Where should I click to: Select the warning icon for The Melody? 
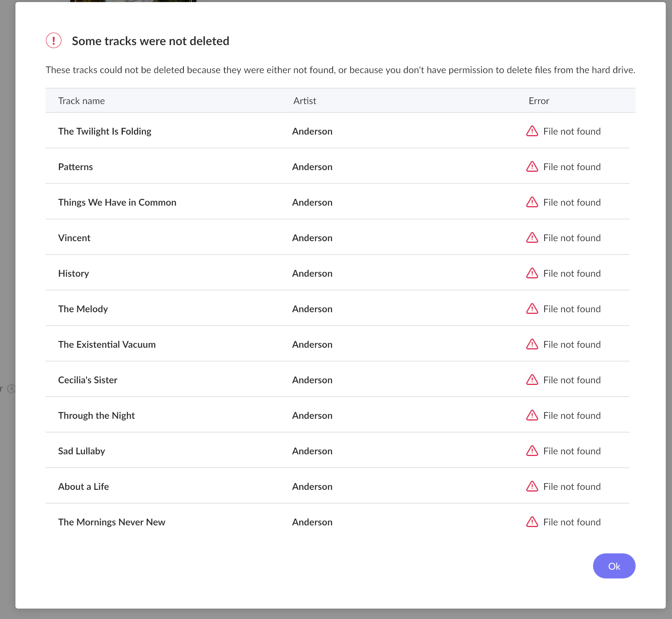coord(532,309)
